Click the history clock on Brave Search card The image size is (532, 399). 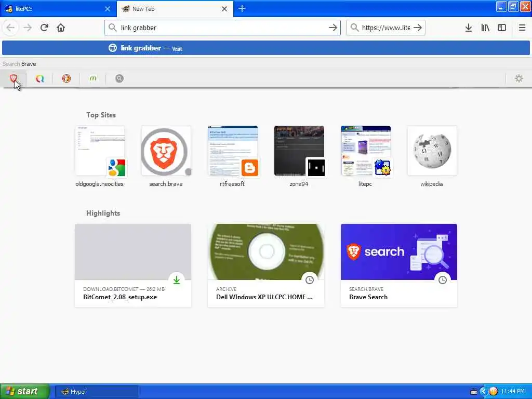[443, 280]
